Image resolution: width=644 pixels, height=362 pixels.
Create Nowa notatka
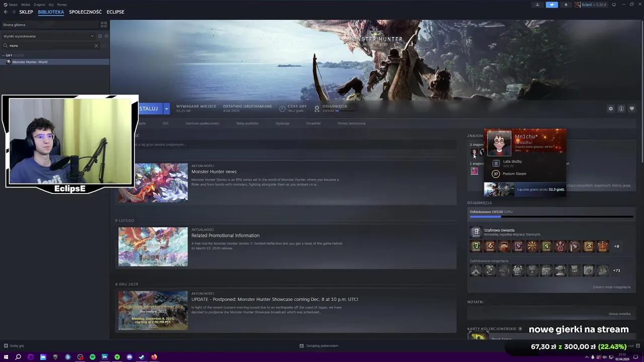pyautogui.click(x=619, y=314)
